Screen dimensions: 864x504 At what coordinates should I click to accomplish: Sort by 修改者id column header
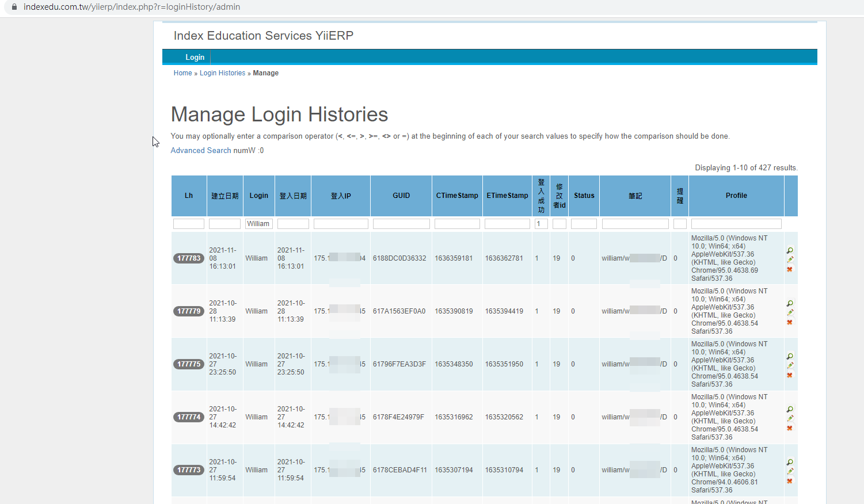[559, 196]
